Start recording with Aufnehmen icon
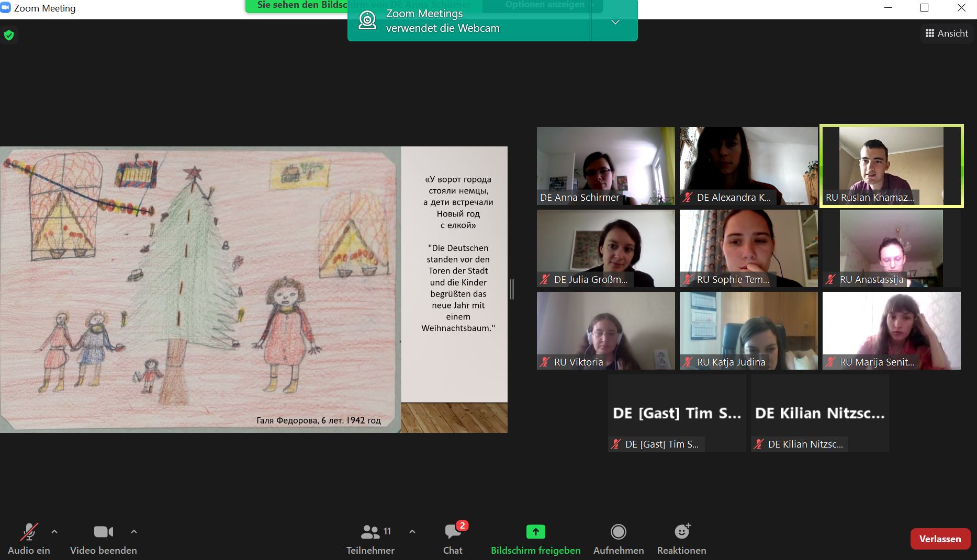The width and height of the screenshot is (977, 560). (x=618, y=532)
